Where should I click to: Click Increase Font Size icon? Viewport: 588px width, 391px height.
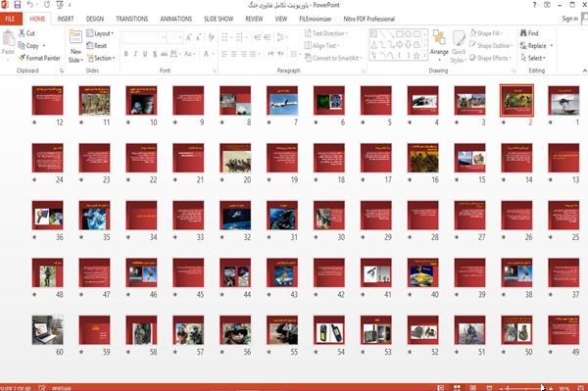tap(188, 37)
